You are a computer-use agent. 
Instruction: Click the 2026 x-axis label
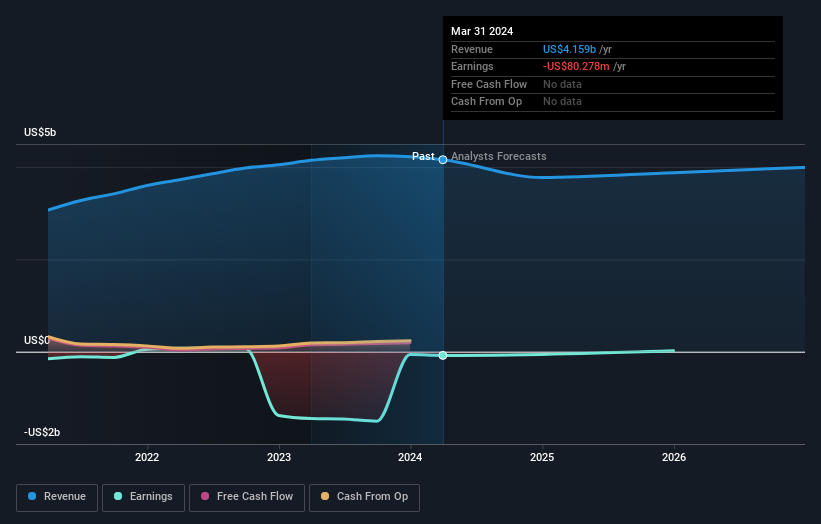(674, 458)
